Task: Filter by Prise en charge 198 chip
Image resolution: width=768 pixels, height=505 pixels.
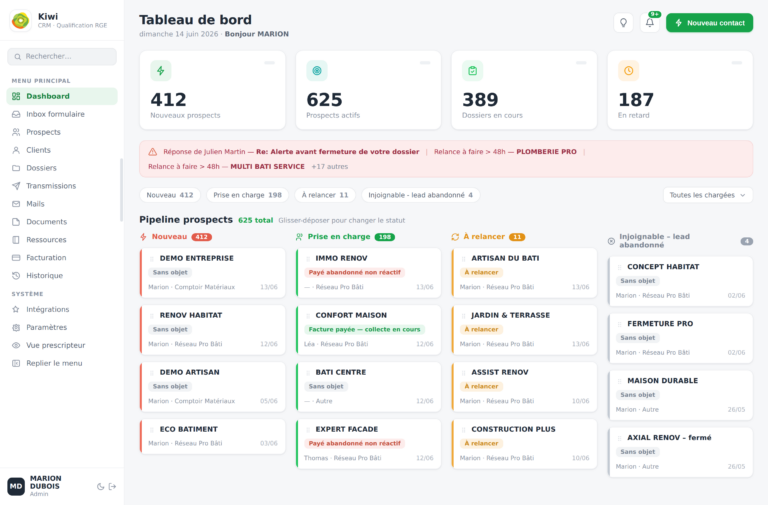Action: coord(247,195)
